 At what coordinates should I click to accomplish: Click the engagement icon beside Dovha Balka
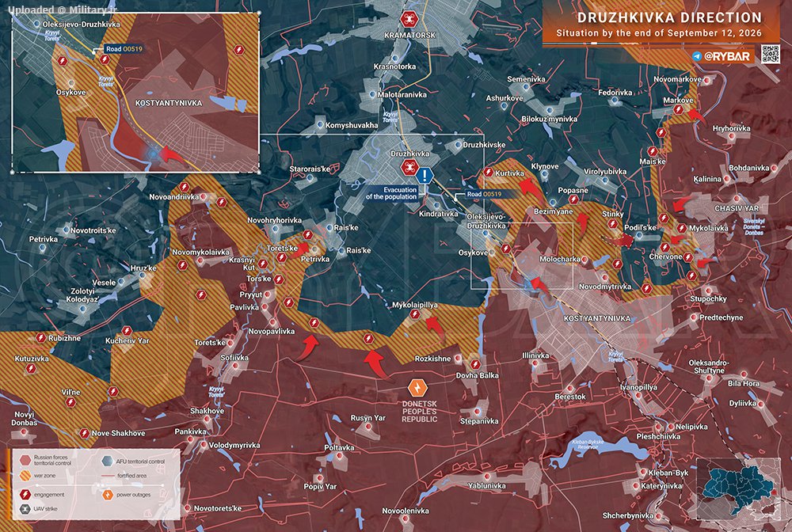point(475,364)
